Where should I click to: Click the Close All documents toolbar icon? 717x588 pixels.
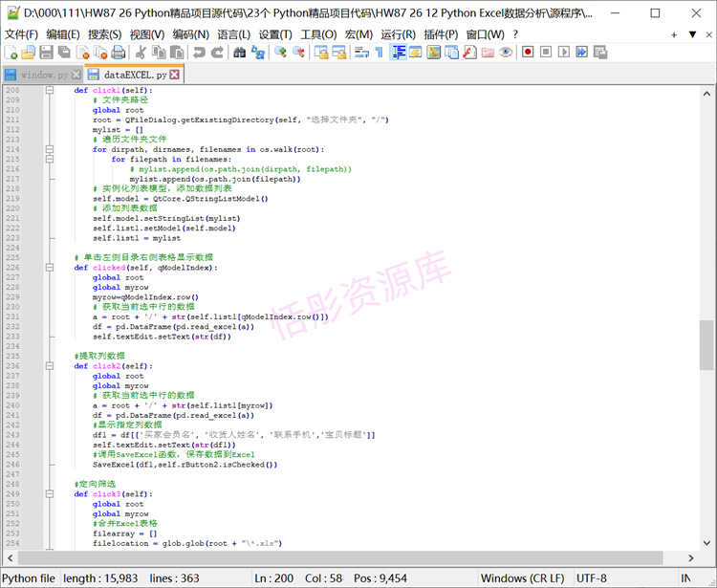(x=100, y=53)
